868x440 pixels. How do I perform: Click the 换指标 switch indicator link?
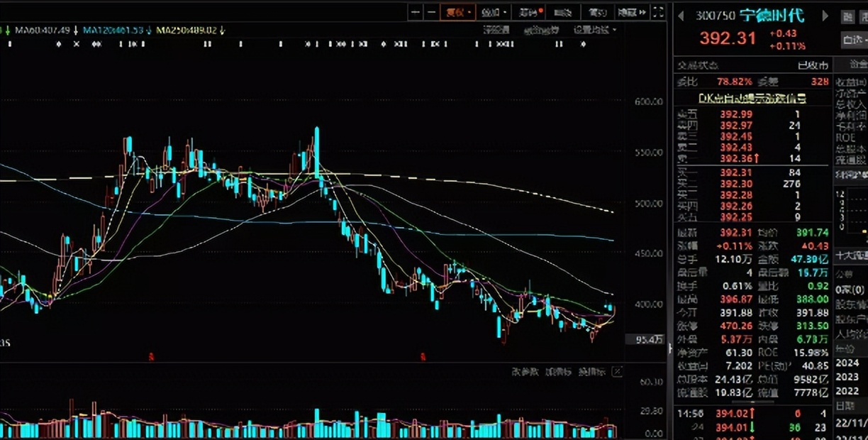tap(592, 372)
